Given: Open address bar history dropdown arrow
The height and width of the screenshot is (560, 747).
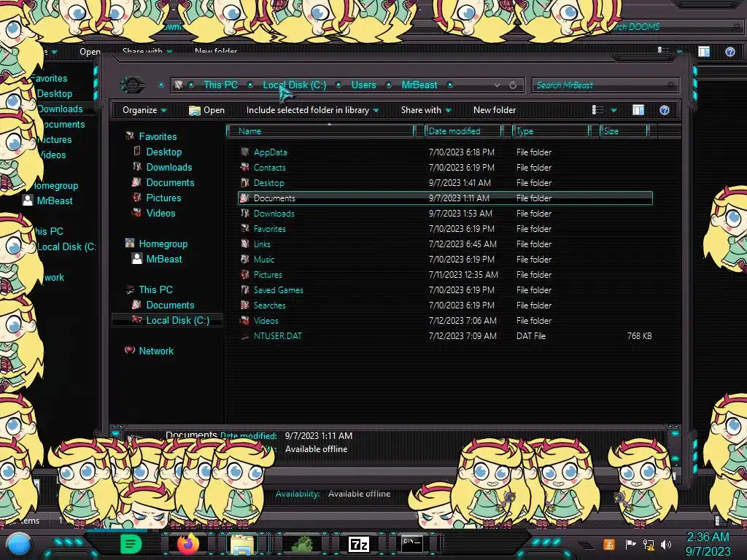Looking at the screenshot, I should click(x=497, y=85).
